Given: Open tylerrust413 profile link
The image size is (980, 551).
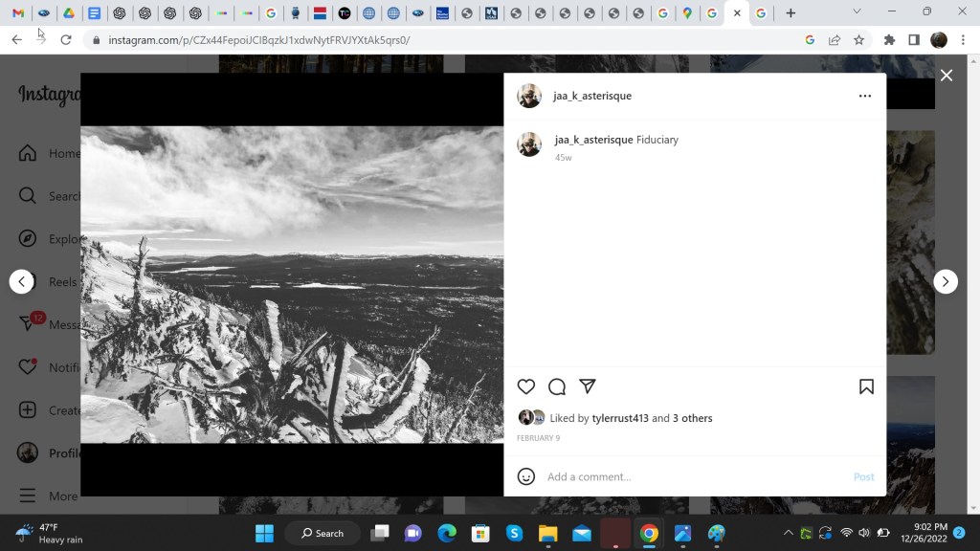Looking at the screenshot, I should [x=620, y=418].
